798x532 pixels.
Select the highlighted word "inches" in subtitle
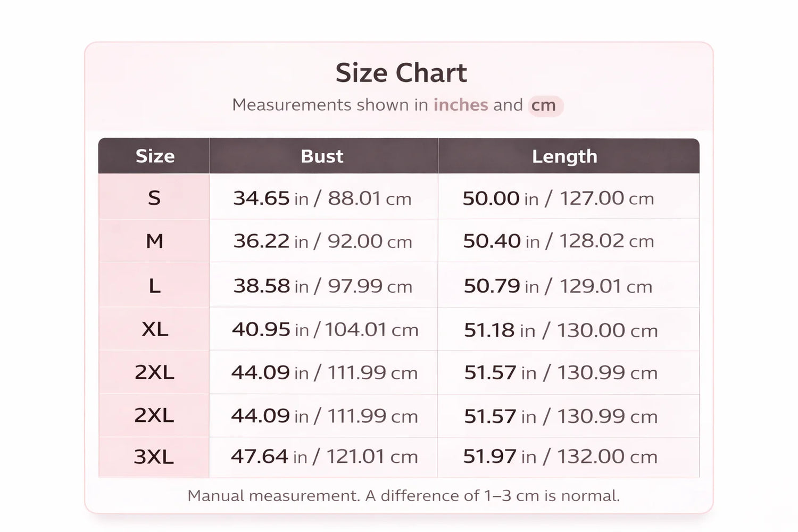pos(460,105)
